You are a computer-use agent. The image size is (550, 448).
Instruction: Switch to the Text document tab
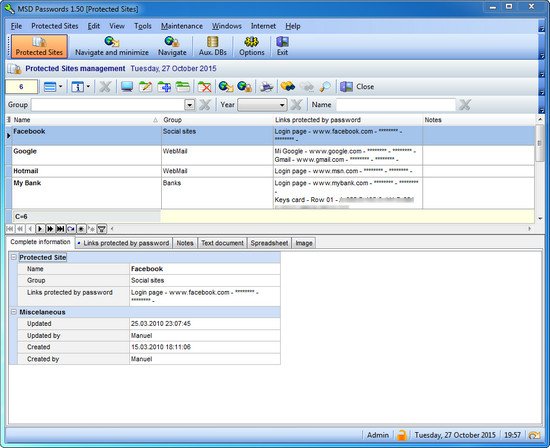point(222,243)
